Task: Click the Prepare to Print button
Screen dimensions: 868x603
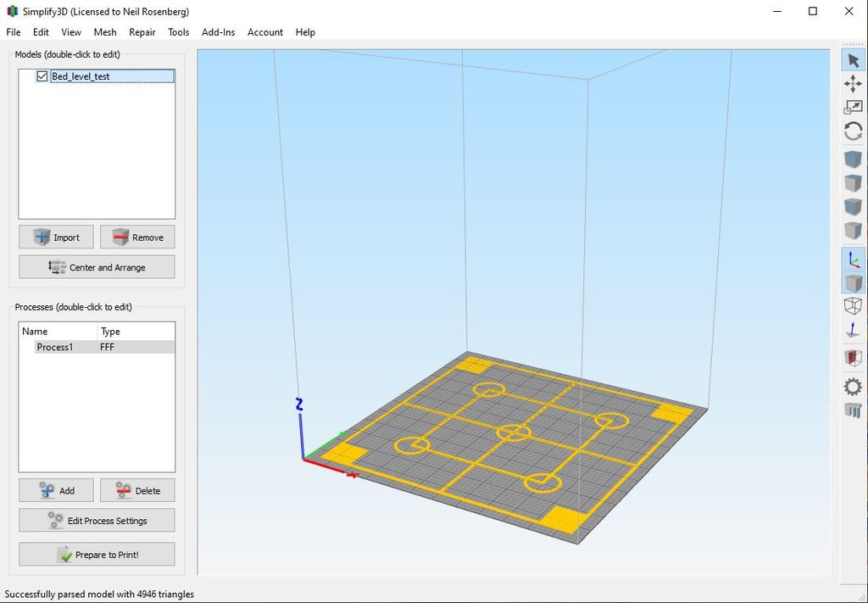Action: (x=96, y=554)
